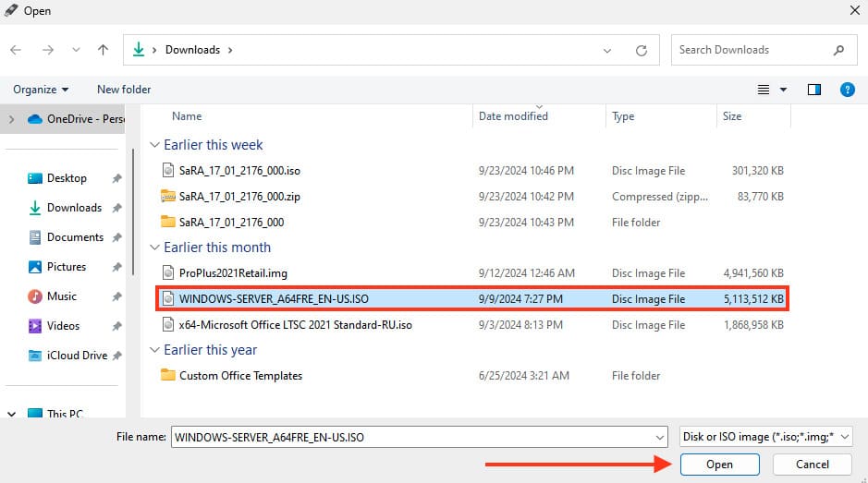Select the Music folder in sidebar
868x483 pixels.
tap(62, 296)
